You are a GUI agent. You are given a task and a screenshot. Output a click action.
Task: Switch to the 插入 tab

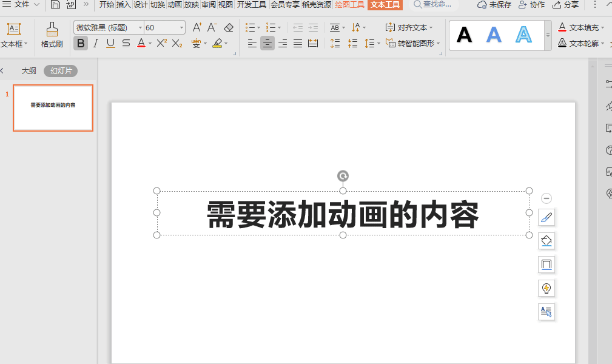pos(123,5)
